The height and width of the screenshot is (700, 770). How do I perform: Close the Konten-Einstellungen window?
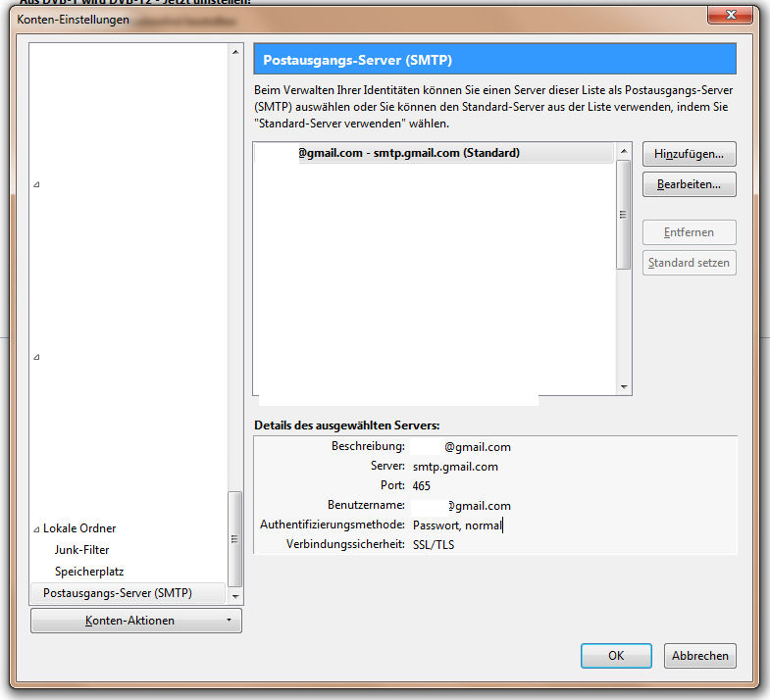coord(730,15)
